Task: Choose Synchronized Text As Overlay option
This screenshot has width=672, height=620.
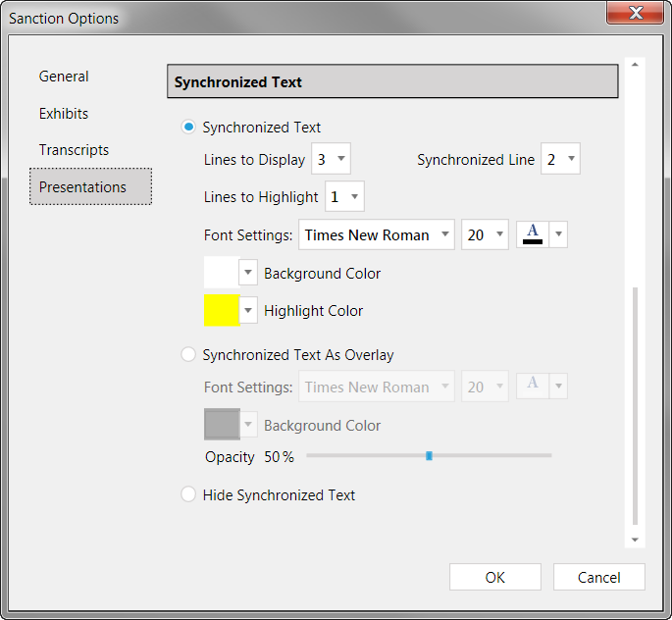Action: [x=188, y=355]
